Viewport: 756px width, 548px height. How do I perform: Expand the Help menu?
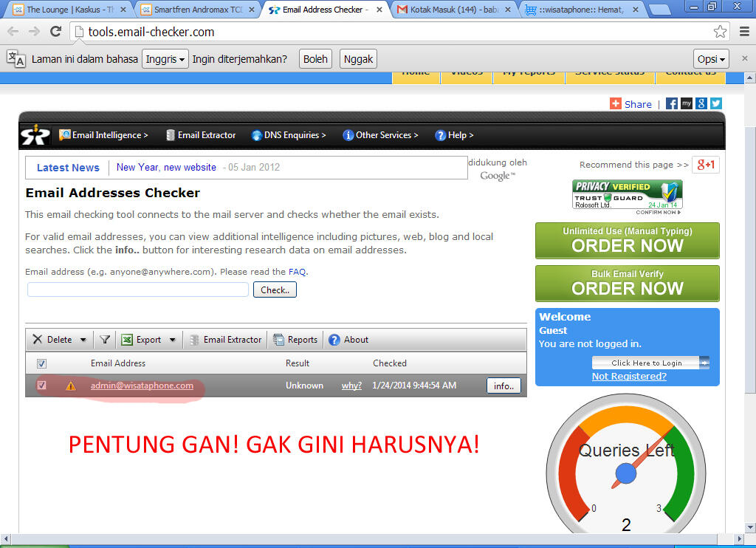454,135
